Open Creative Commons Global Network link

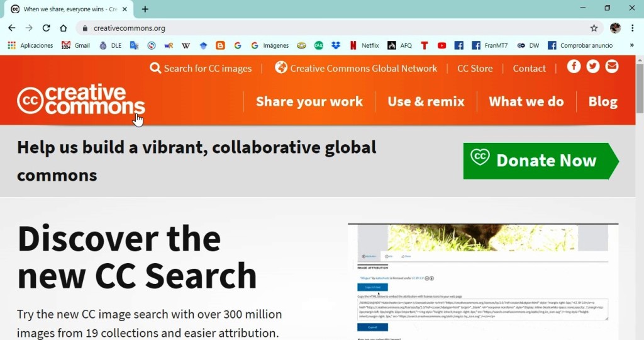click(356, 68)
